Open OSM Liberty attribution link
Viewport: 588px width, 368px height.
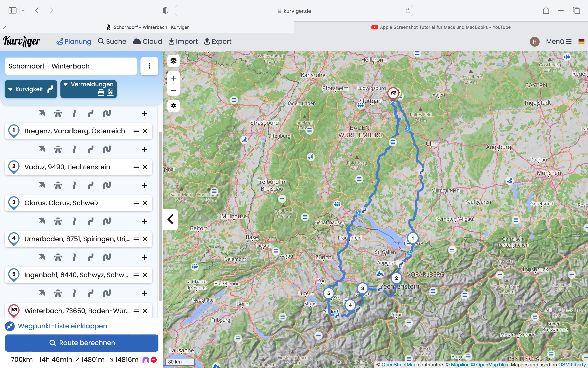coord(572,365)
